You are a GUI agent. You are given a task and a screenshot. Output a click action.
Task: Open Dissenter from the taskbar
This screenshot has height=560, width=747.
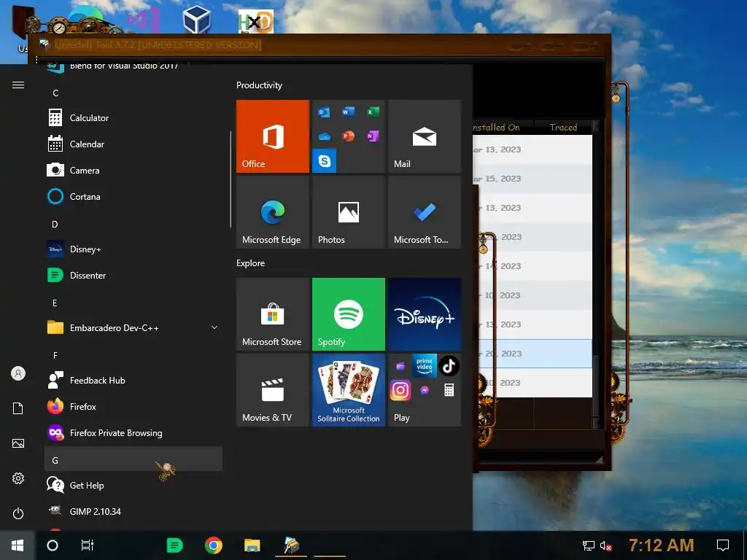tap(174, 545)
